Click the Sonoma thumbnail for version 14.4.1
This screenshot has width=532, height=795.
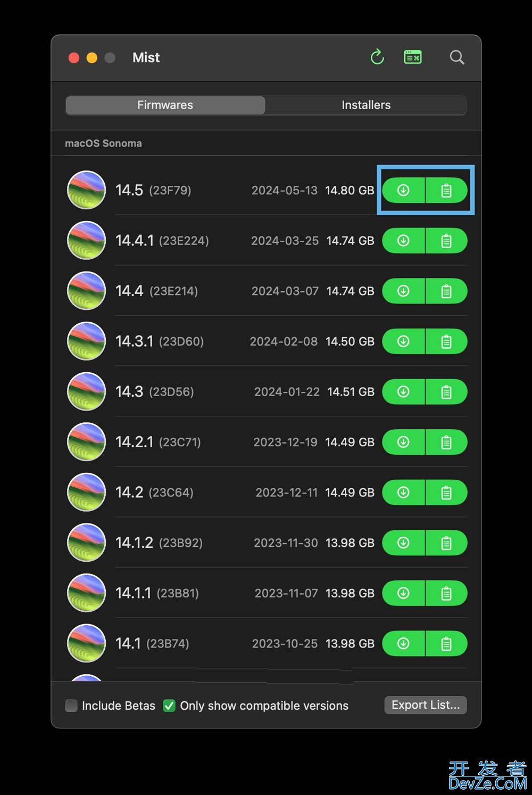[86, 241]
